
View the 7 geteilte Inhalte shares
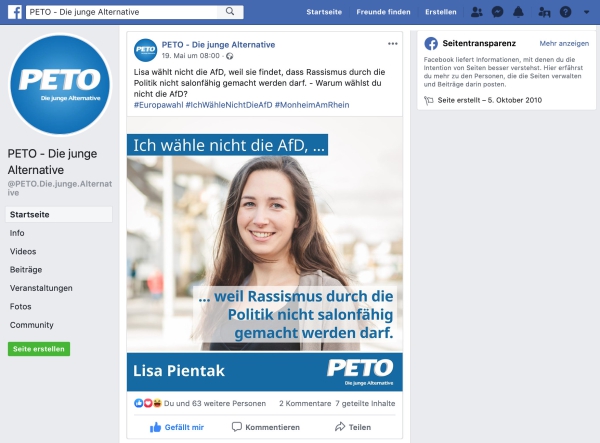(365, 403)
